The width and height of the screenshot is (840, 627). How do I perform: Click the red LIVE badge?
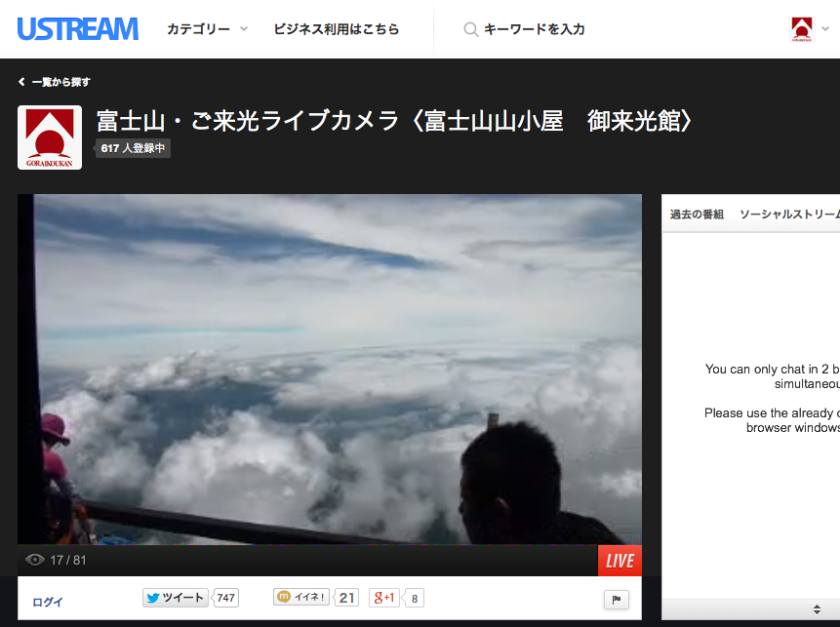pos(620,561)
